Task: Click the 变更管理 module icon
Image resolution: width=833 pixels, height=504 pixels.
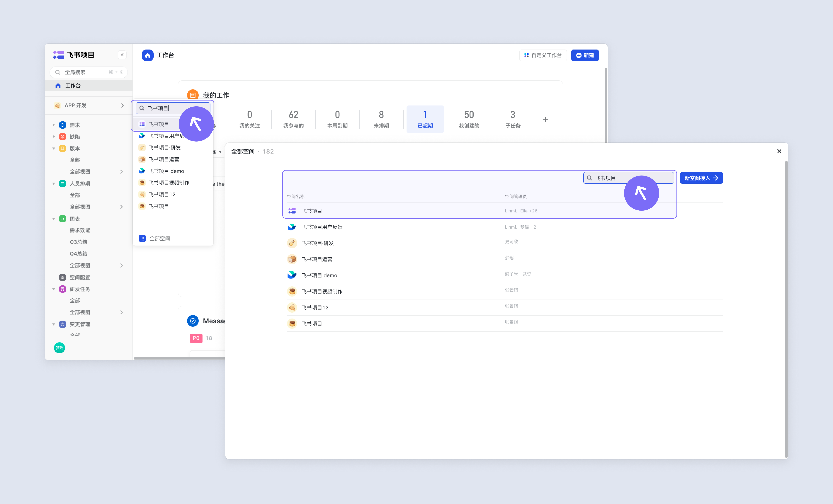Action: [63, 324]
